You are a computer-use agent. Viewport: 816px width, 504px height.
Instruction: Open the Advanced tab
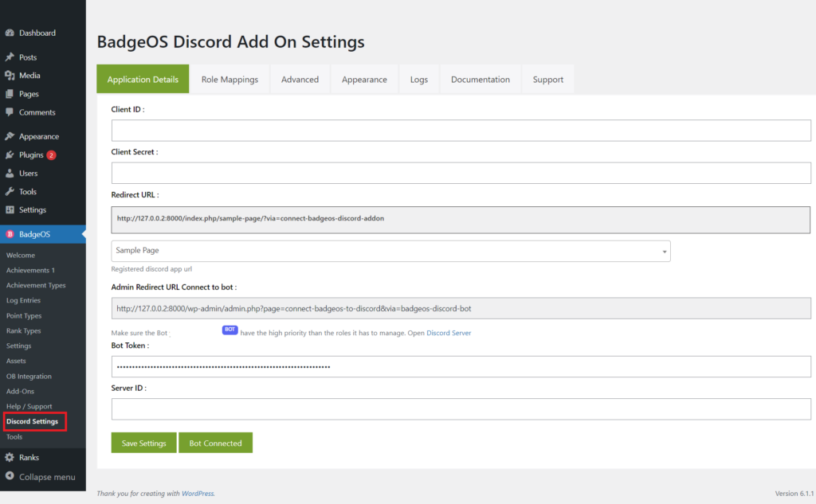click(x=300, y=79)
